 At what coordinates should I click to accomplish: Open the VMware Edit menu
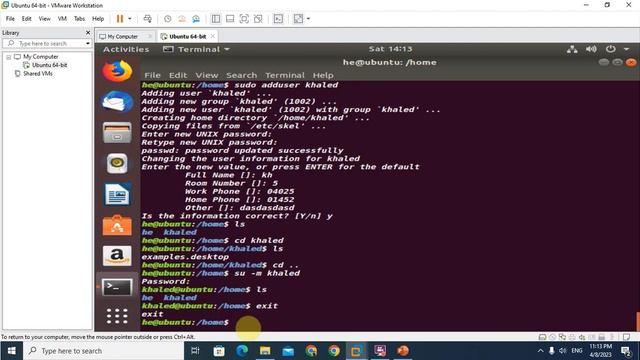[x=27, y=19]
